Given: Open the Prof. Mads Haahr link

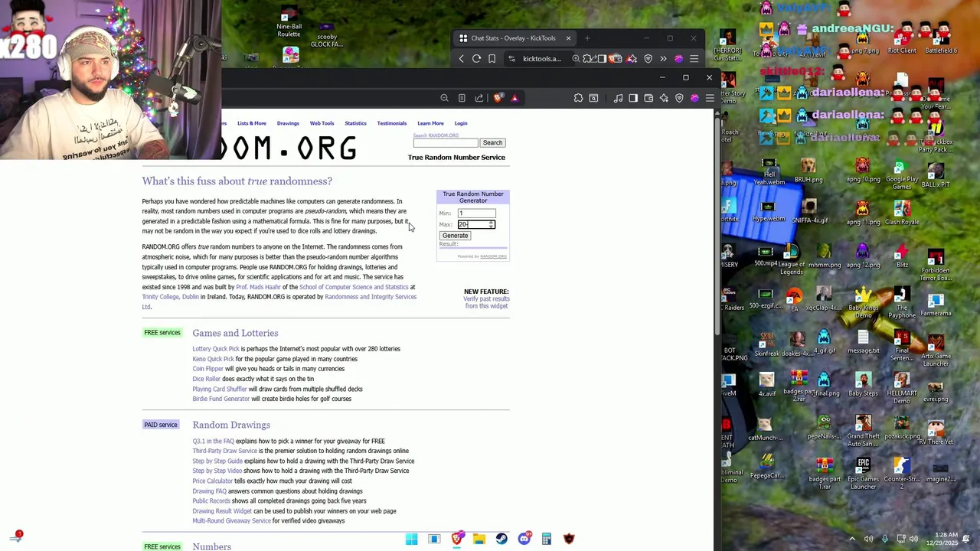Looking at the screenshot, I should point(258,287).
